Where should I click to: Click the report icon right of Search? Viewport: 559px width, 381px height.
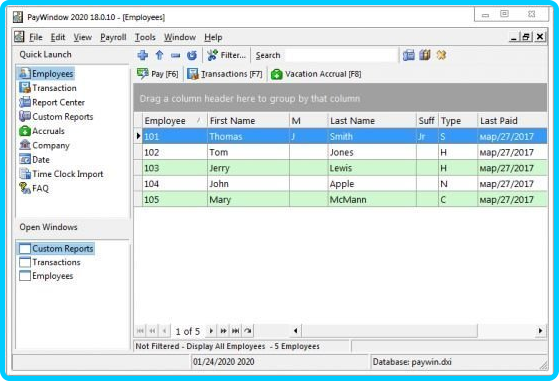click(409, 55)
